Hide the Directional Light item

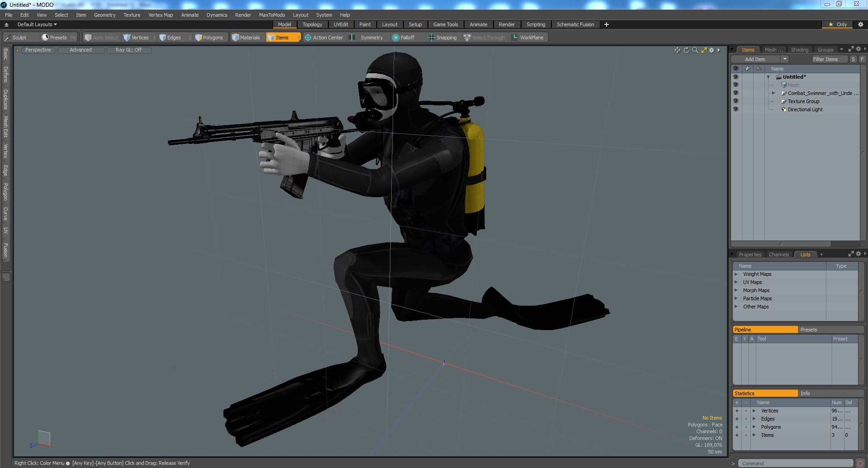(735, 109)
